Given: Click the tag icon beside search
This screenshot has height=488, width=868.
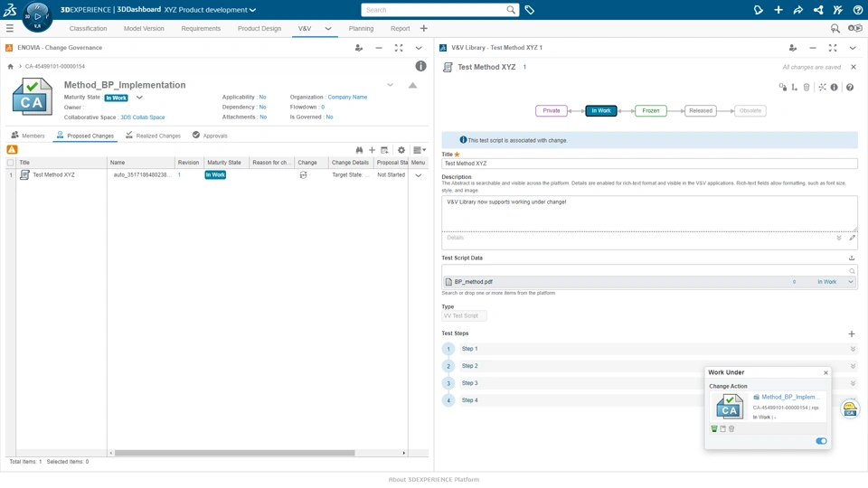Looking at the screenshot, I should pyautogui.click(x=529, y=10).
